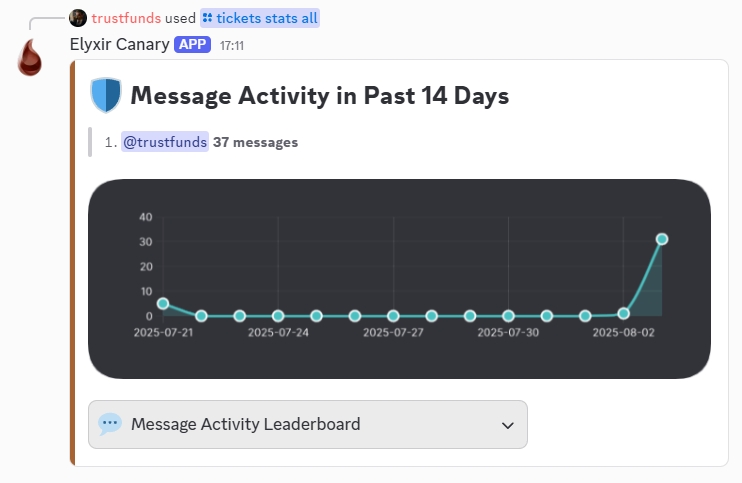This screenshot has width=742, height=483.
Task: Click the blue shield icon in embed title
Action: 105,95
